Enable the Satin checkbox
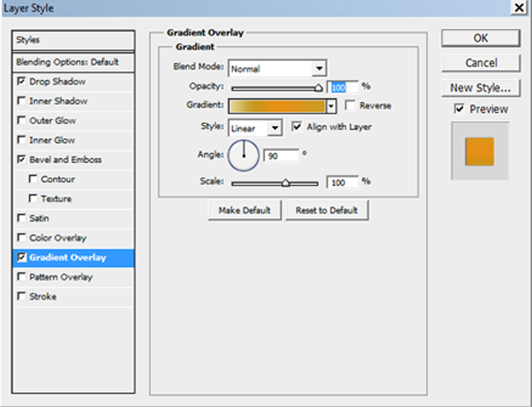This screenshot has width=532, height=407. 21,218
